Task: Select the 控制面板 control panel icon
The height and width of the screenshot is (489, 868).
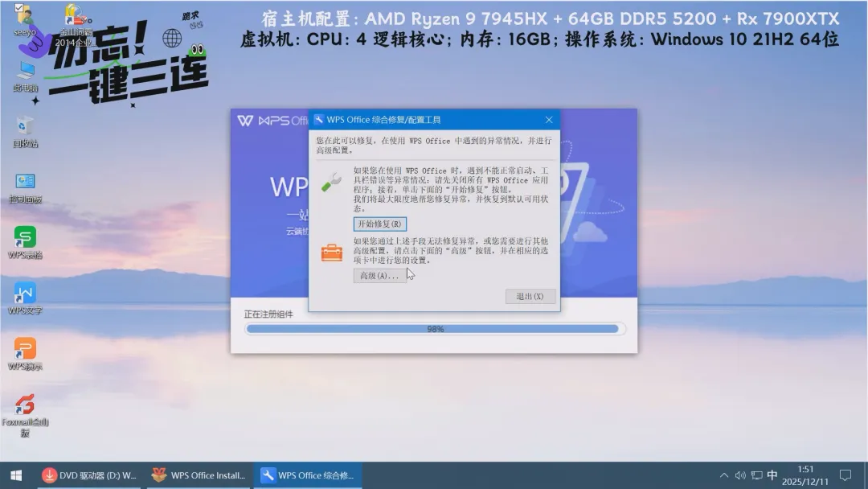Action: pyautogui.click(x=26, y=187)
